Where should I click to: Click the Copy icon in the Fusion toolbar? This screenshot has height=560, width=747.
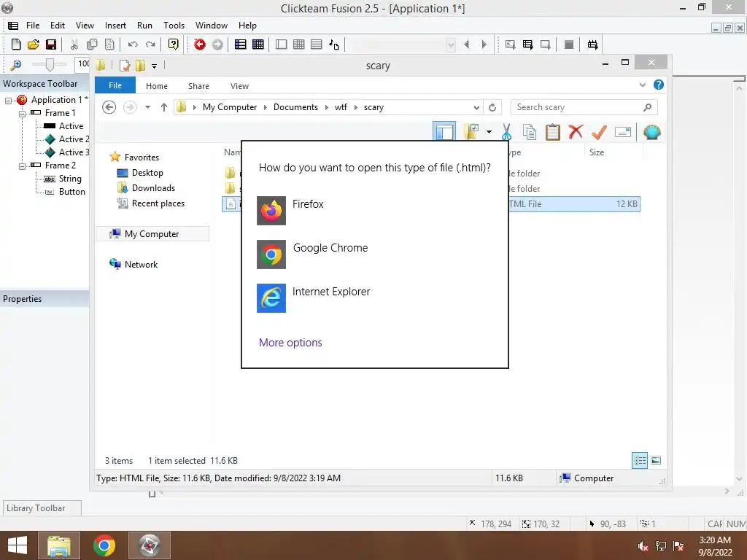click(x=92, y=44)
